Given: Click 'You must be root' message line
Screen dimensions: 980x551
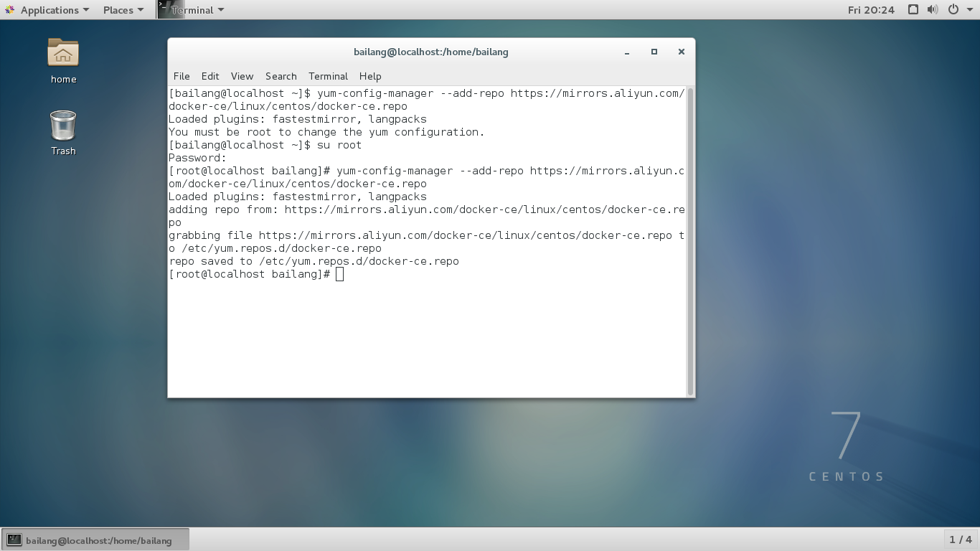Looking at the screenshot, I should pos(326,132).
